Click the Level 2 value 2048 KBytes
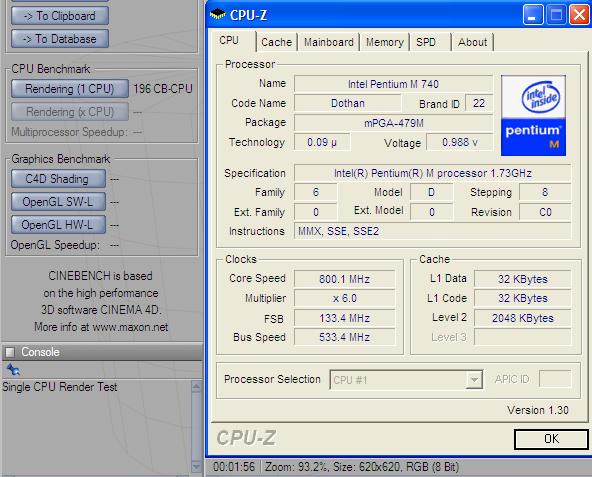592x477 pixels. (x=523, y=318)
